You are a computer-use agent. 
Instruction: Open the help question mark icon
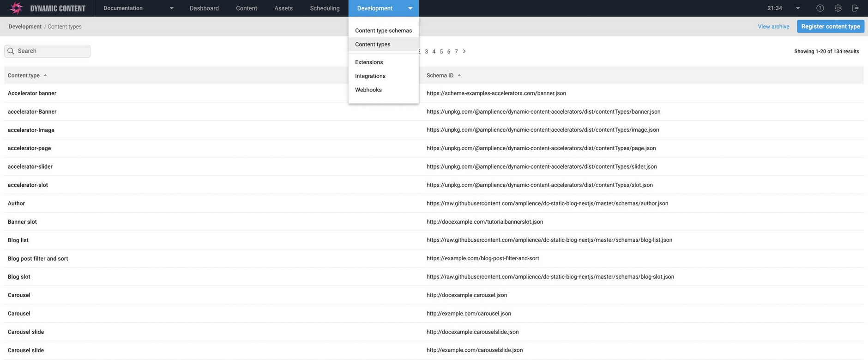[x=820, y=8]
